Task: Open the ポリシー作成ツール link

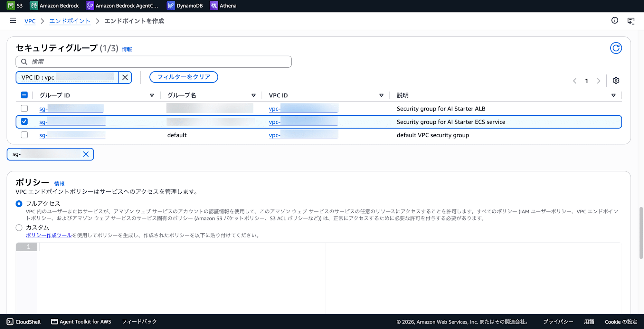Action: 49,235
